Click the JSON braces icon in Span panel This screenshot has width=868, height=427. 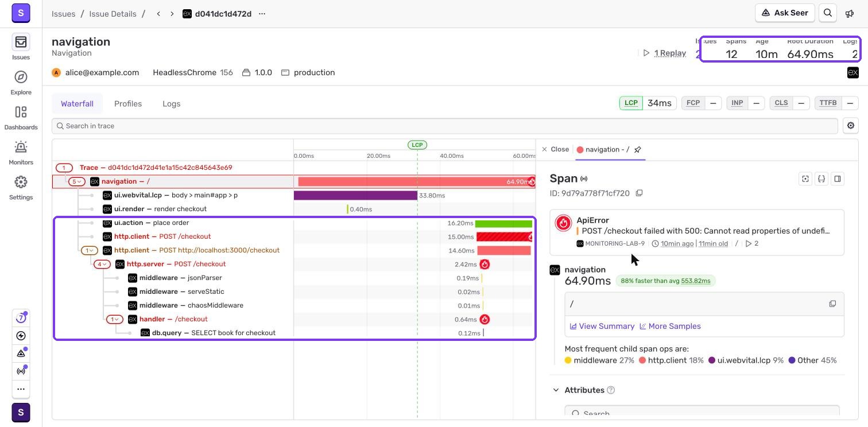pyautogui.click(x=821, y=178)
